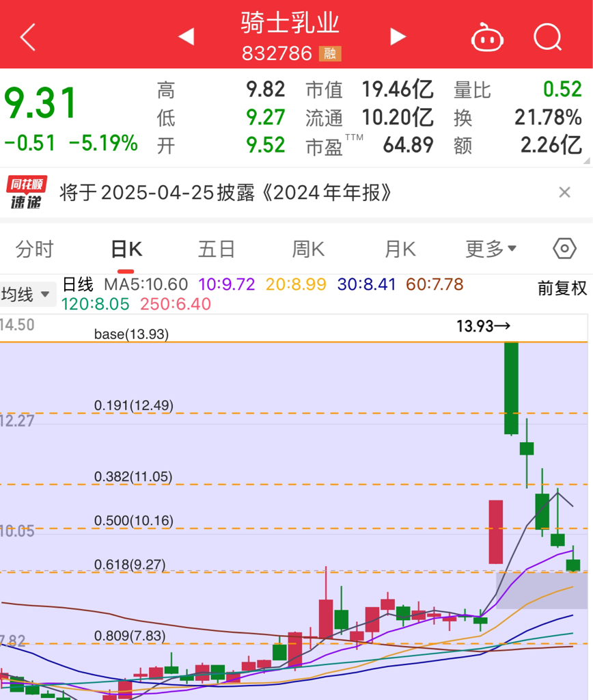Tap the green 120:8.05 MA label
This screenshot has width=593, height=700.
(95, 304)
